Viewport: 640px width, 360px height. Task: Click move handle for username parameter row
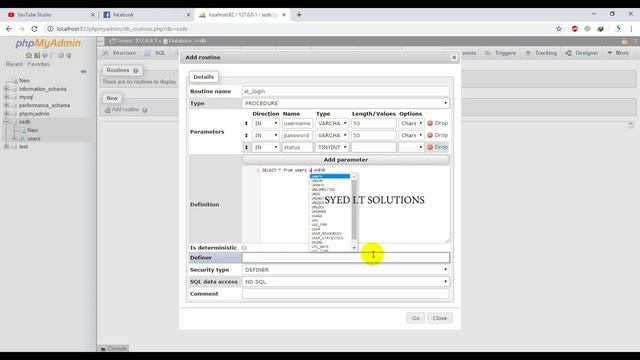pyautogui.click(x=246, y=123)
